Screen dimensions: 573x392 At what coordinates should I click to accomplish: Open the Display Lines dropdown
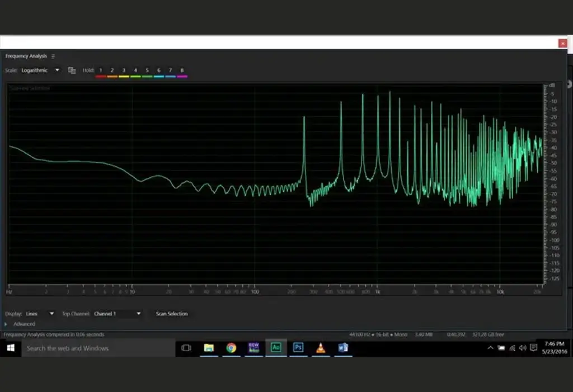40,314
